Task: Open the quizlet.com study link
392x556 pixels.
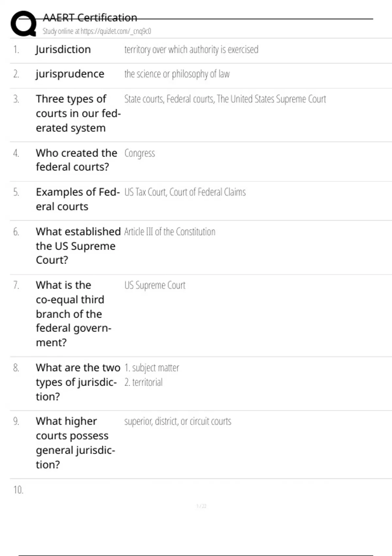Action: click(97, 31)
